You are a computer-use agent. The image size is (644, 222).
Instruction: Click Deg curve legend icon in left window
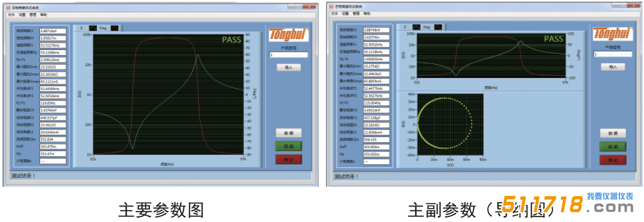point(115,28)
